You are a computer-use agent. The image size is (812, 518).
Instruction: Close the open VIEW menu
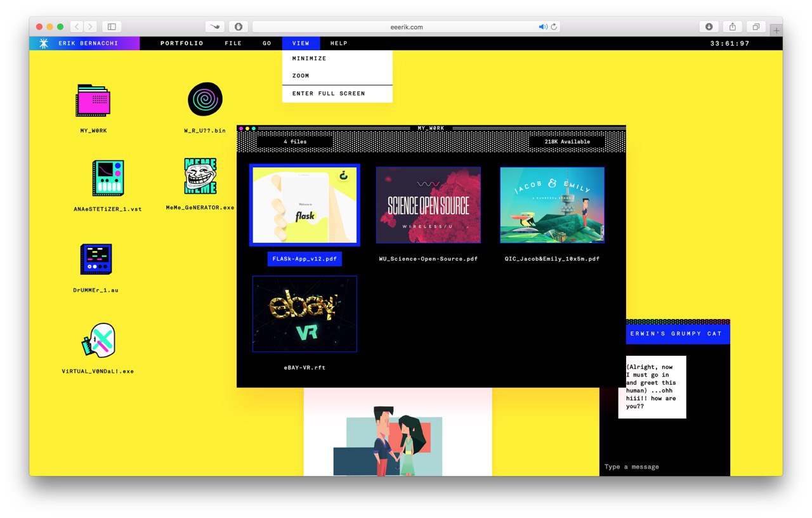pos(301,43)
